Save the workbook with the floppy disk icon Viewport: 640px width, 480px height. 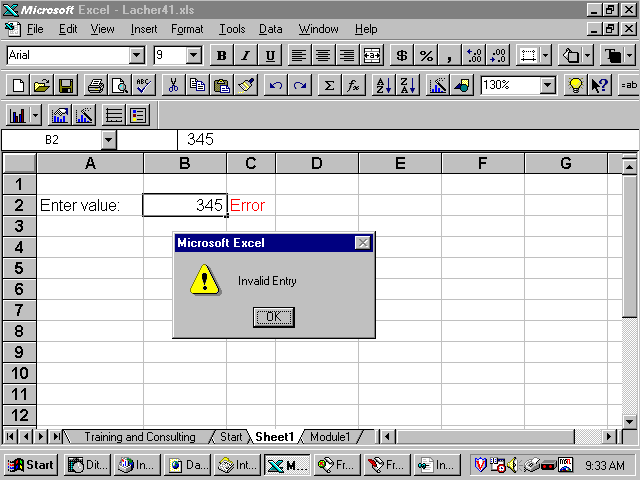point(66,85)
